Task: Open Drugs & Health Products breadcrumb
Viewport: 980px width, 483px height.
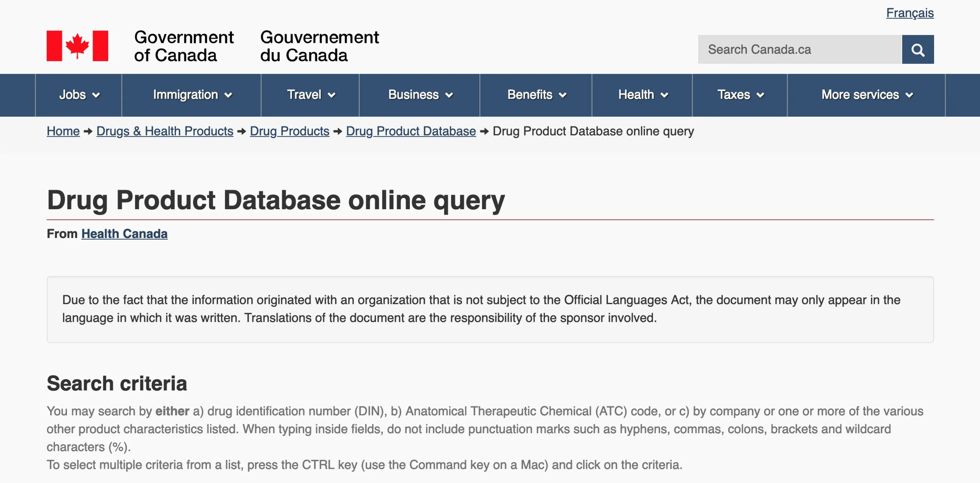Action: click(165, 131)
